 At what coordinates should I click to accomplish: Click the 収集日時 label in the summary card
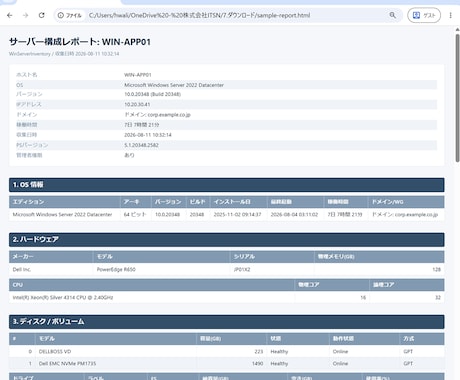point(27,135)
